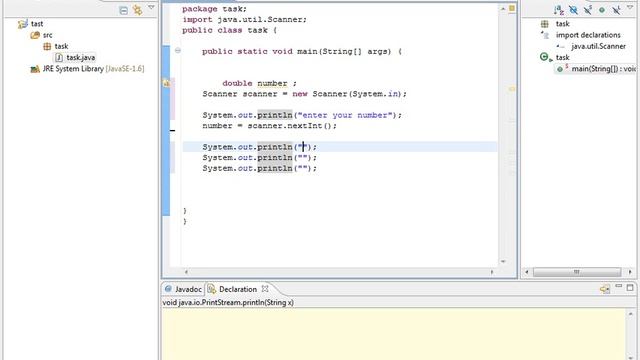Click warning marker beside double number line
The width and height of the screenshot is (640, 360).
click(167, 83)
